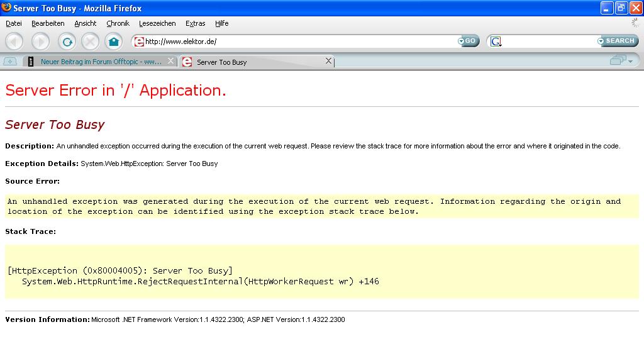Open the Bearbeiten menu
Viewport: 644px width, 344px height.
[48, 23]
